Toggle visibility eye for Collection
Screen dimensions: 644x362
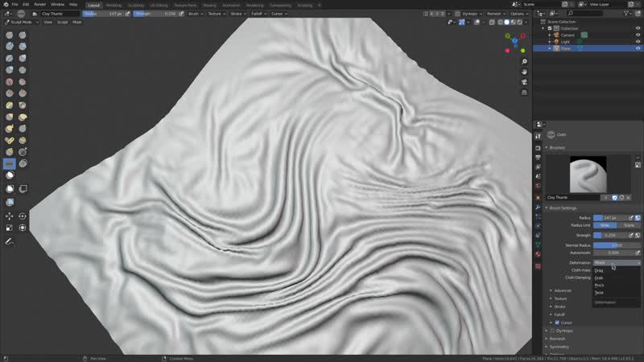click(638, 28)
